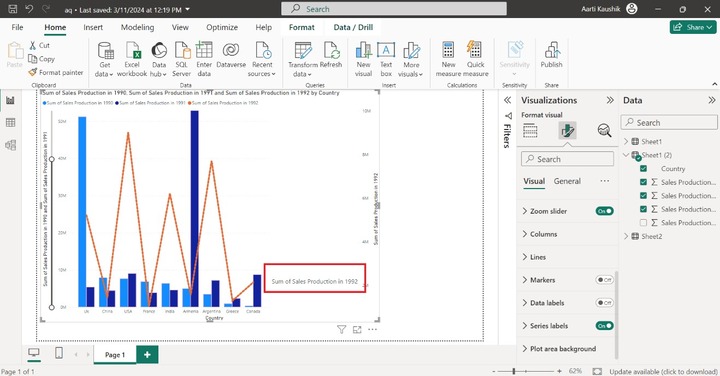The image size is (720, 376).
Task: Open the Analytics magnifier icon
Action: click(x=604, y=131)
